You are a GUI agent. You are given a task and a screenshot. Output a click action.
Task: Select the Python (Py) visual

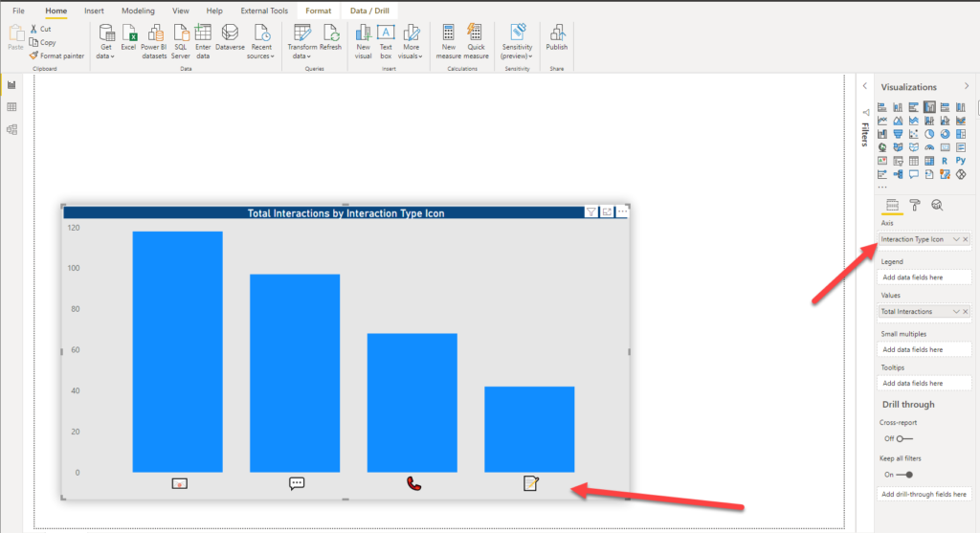click(x=961, y=161)
